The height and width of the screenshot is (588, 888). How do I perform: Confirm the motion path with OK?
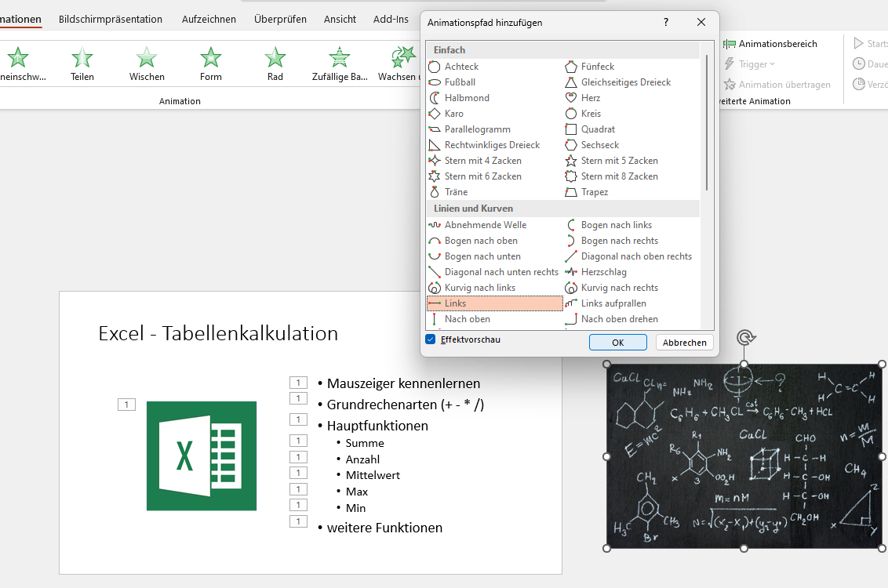point(617,342)
